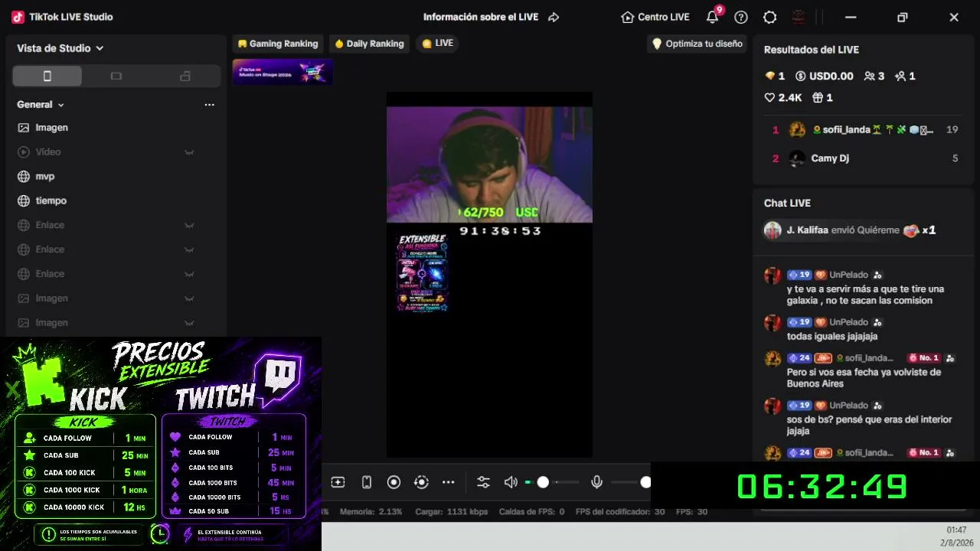Open Centro LIVE
Screen dimensions: 980x551
point(655,17)
